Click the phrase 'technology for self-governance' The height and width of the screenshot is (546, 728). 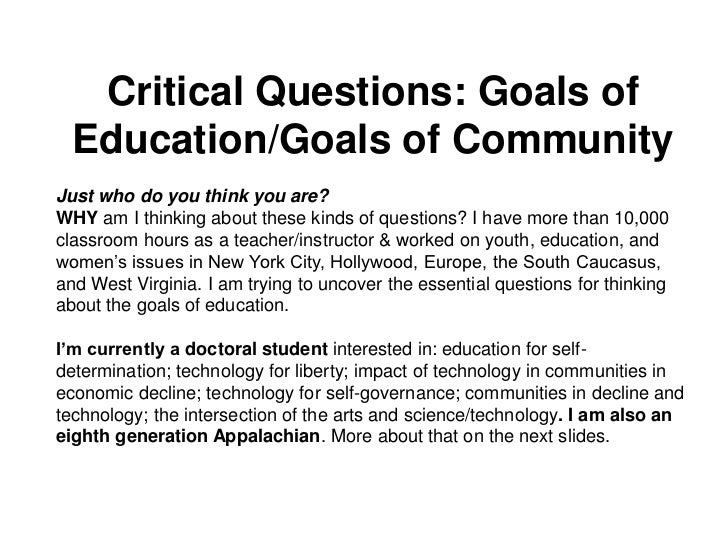pos(331,393)
